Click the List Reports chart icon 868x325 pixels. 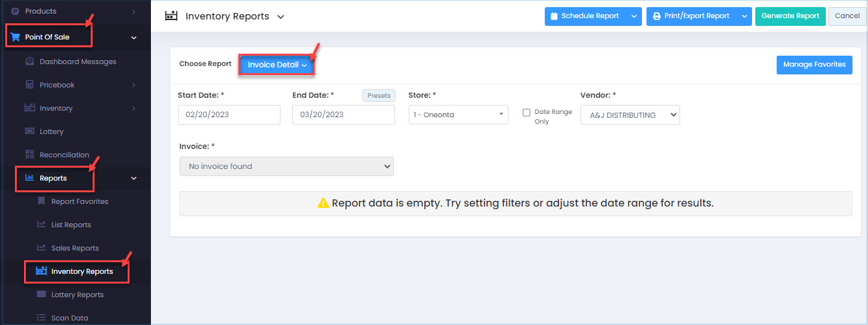pyautogui.click(x=41, y=225)
